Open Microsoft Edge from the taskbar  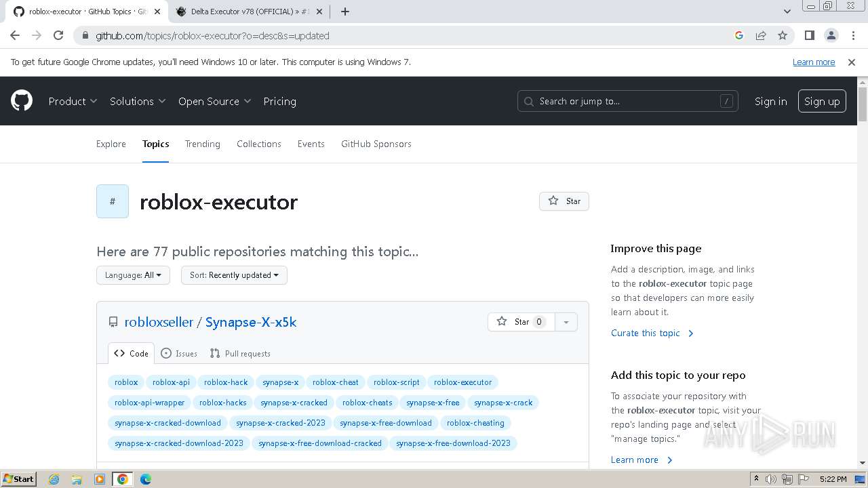point(146,479)
